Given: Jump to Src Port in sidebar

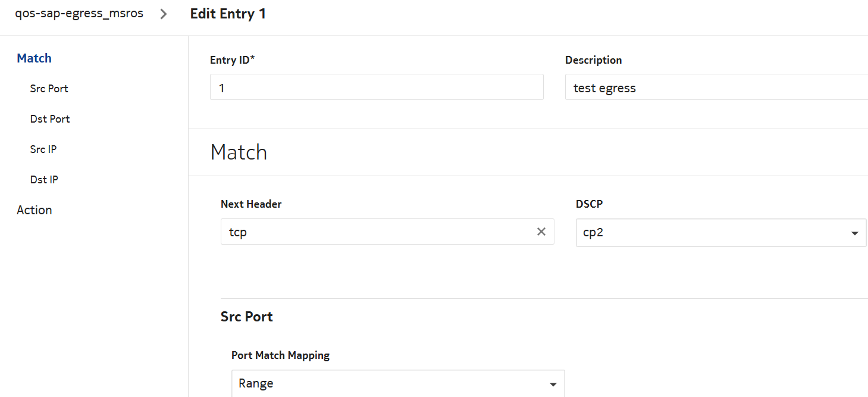Looking at the screenshot, I should [49, 89].
